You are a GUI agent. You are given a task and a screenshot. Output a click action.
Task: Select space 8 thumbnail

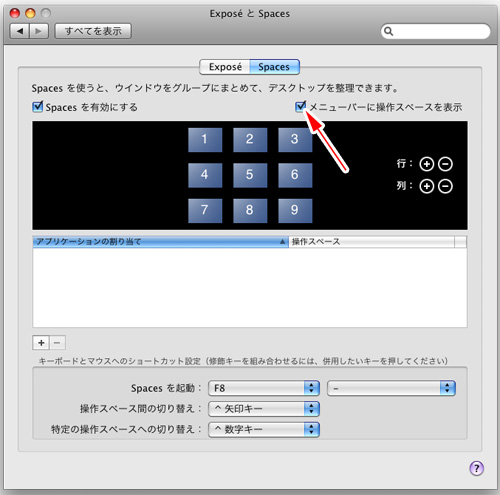[x=250, y=211]
